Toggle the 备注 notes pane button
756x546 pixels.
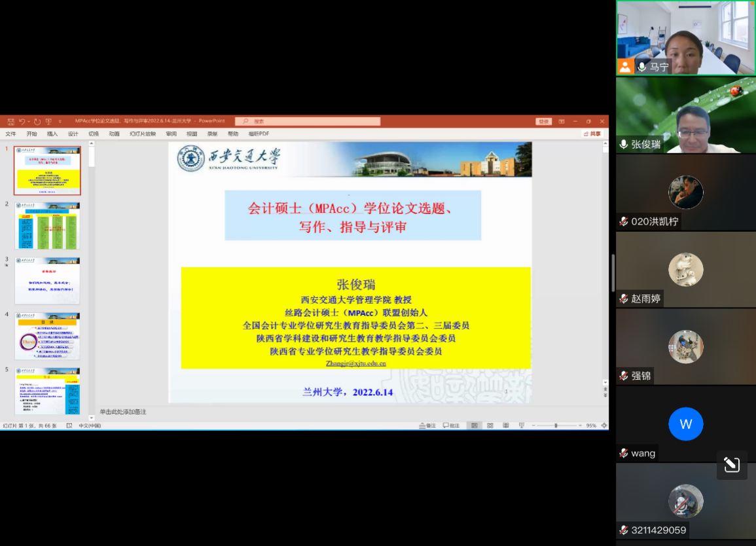pyautogui.click(x=427, y=426)
